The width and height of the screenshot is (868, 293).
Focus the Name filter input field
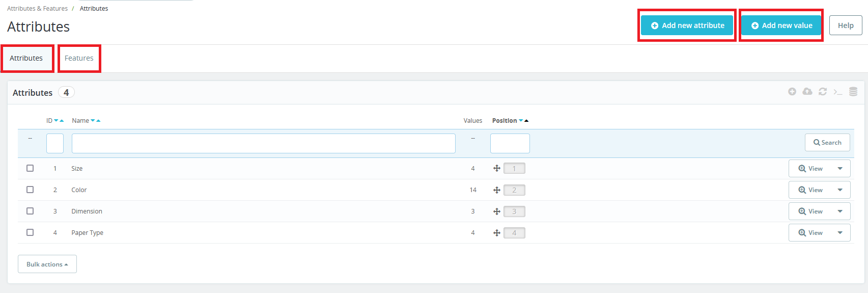point(263,144)
